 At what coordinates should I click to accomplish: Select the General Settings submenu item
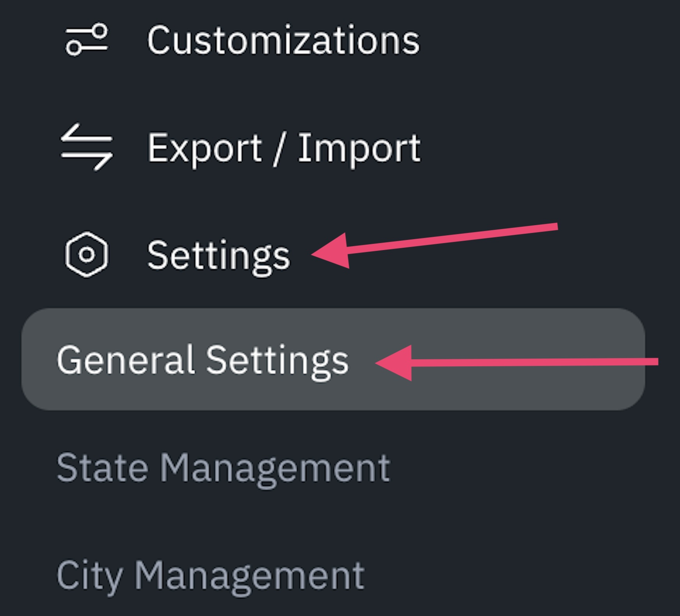[333, 359]
